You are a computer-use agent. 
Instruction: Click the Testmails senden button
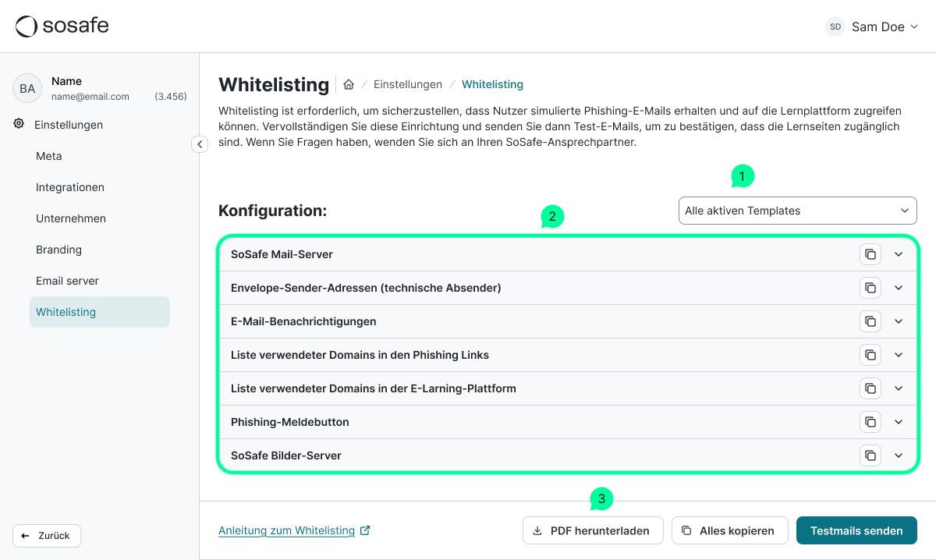click(x=856, y=530)
